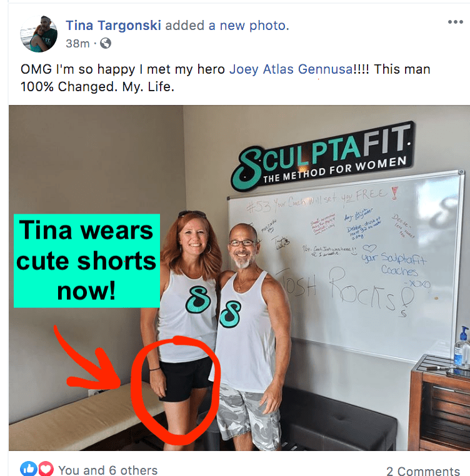This screenshot has width=470, height=476.
Task: Click the teal 'Tina wears cute shorts now!' box
Action: click(87, 260)
